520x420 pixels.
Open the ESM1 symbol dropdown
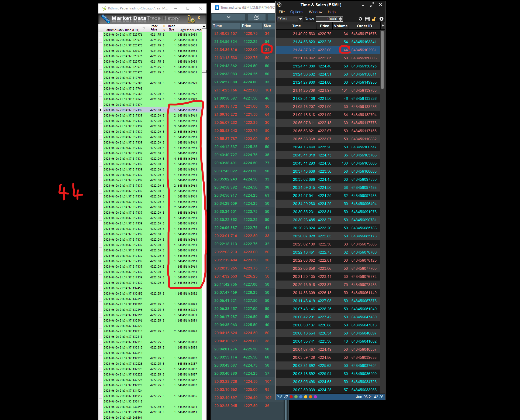(x=300, y=19)
